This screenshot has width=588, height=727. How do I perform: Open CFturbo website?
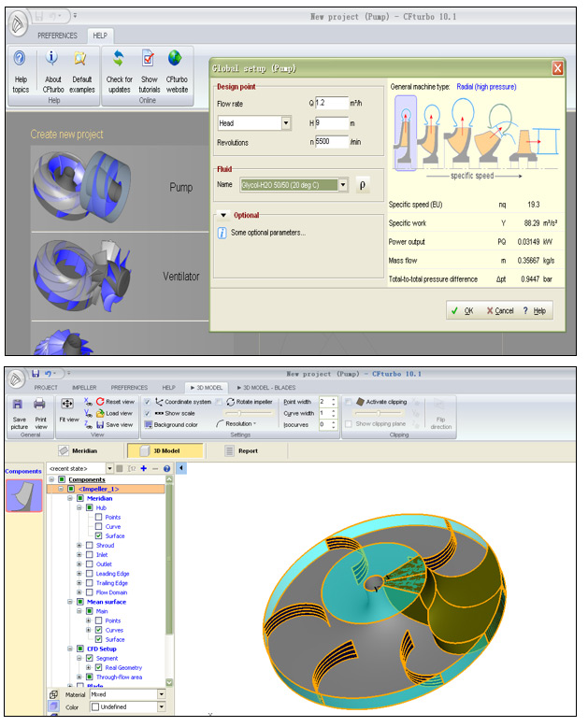(177, 71)
